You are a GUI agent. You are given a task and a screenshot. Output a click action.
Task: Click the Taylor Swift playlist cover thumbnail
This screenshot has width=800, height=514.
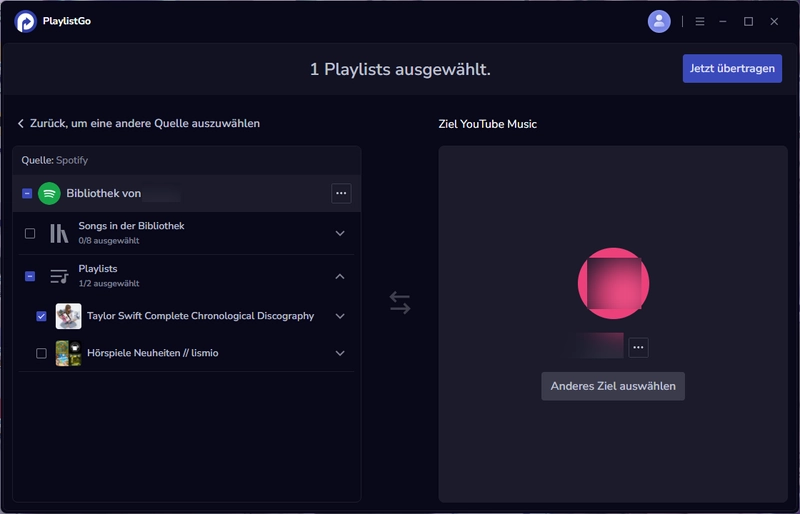(x=68, y=316)
